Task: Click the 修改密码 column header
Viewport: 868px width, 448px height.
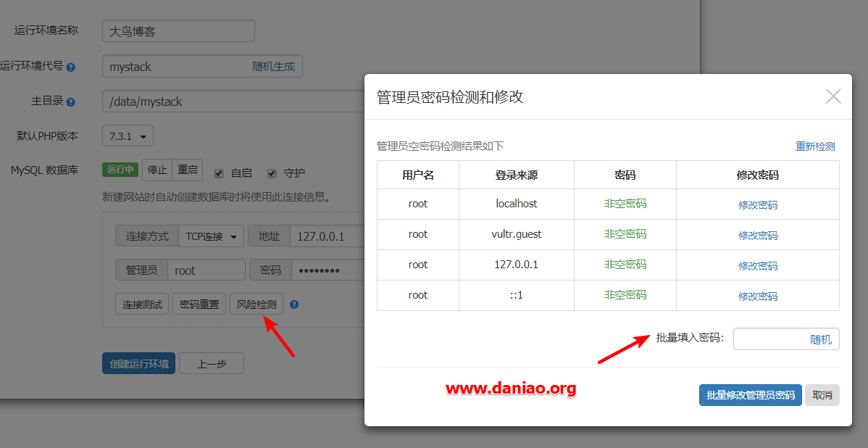Action: tap(758, 175)
